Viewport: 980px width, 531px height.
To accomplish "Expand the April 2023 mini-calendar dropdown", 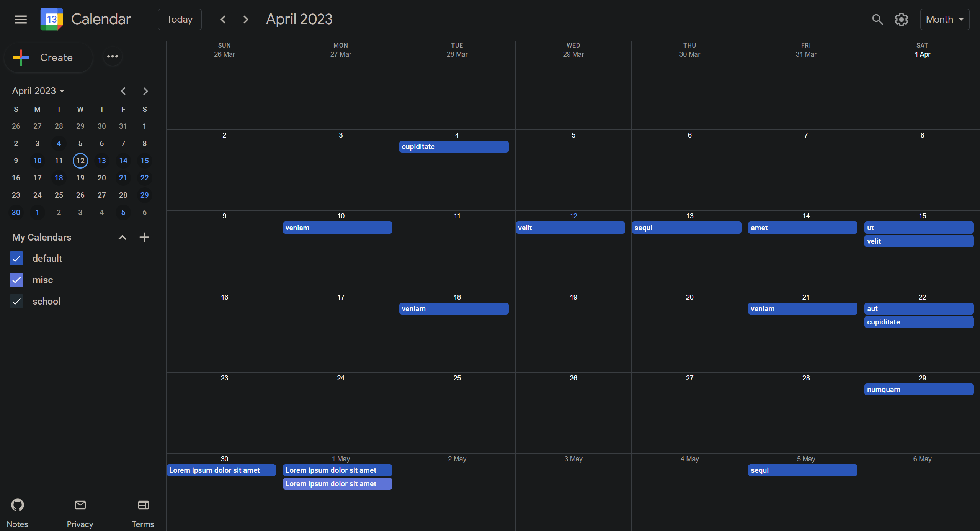I will point(38,91).
